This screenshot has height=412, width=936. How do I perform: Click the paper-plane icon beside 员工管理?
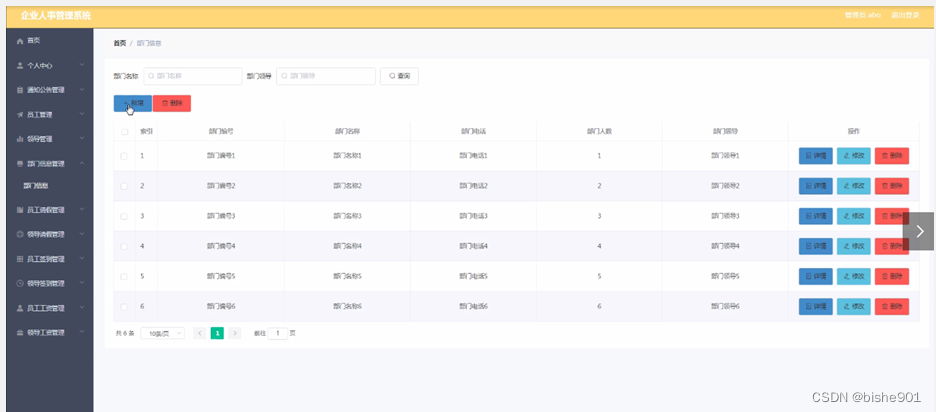20,115
